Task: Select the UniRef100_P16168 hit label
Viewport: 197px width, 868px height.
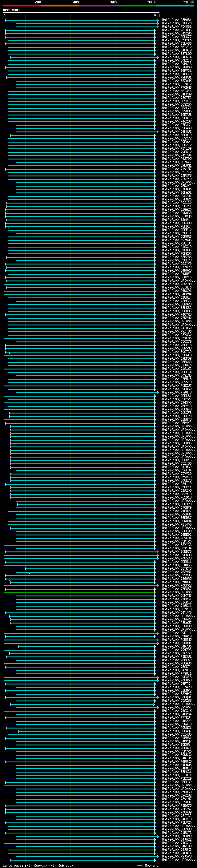Action: click(x=176, y=653)
